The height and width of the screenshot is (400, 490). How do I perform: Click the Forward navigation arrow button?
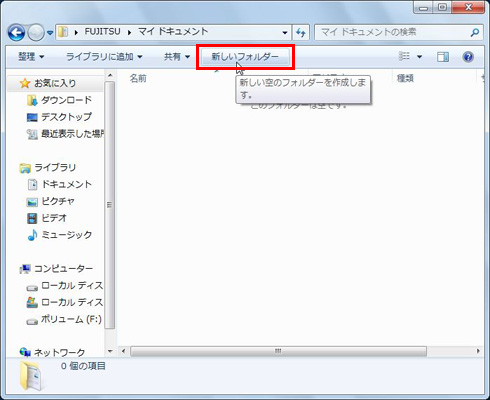coord(35,33)
